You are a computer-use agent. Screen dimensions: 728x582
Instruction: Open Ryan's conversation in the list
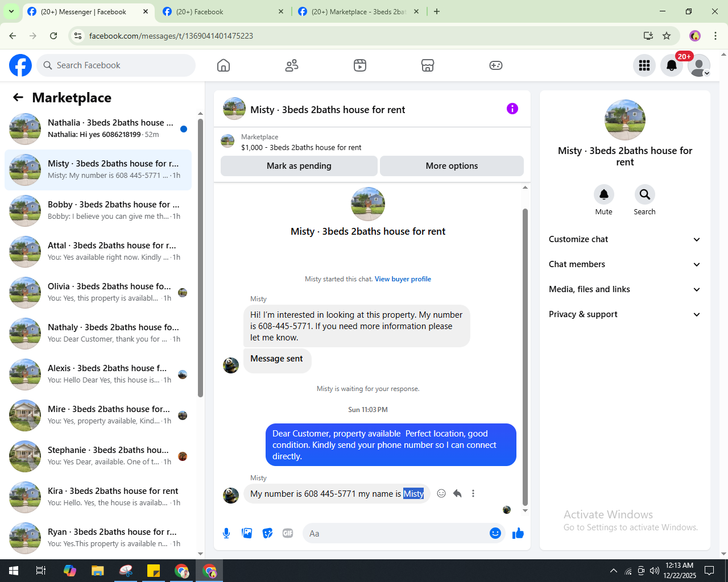[x=98, y=538]
